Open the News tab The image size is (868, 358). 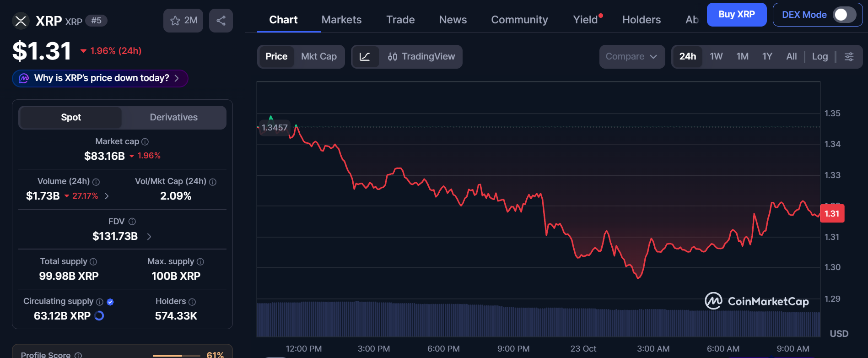pyautogui.click(x=453, y=20)
